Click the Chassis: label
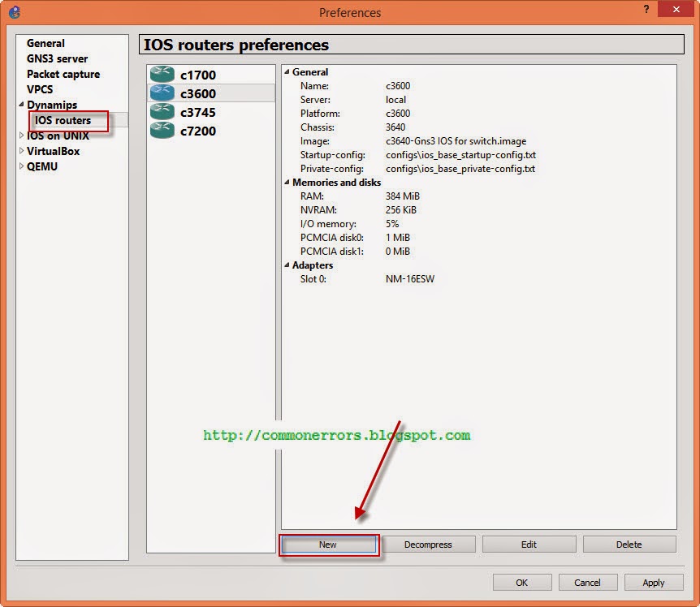The width and height of the screenshot is (700, 607). pos(318,127)
